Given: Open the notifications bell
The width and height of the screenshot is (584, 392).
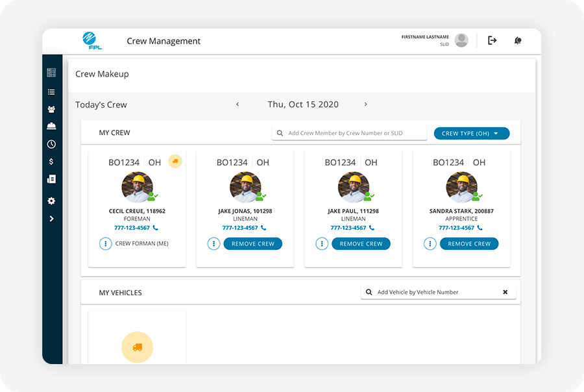Looking at the screenshot, I should click(x=518, y=41).
